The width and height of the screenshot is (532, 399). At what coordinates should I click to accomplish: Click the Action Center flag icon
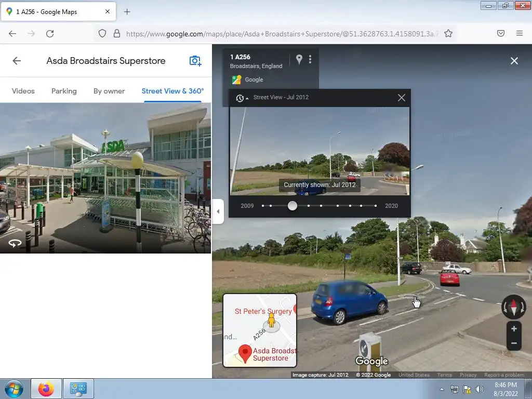(x=467, y=389)
